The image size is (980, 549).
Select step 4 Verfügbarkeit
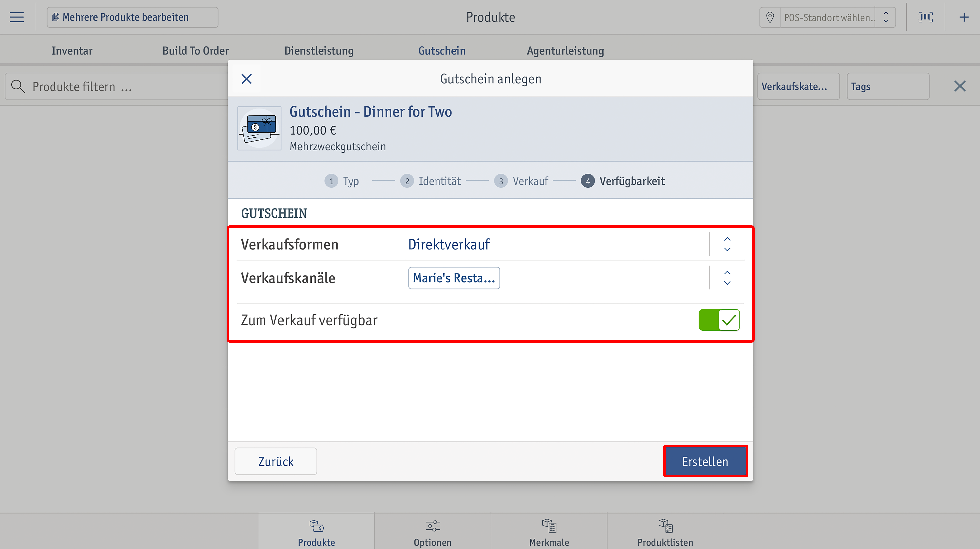tap(623, 181)
